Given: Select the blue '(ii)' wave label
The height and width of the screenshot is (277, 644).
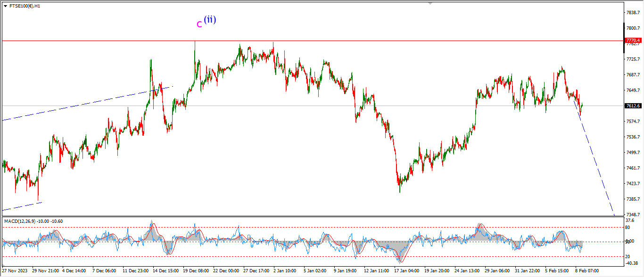Looking at the screenshot, I should point(210,20).
